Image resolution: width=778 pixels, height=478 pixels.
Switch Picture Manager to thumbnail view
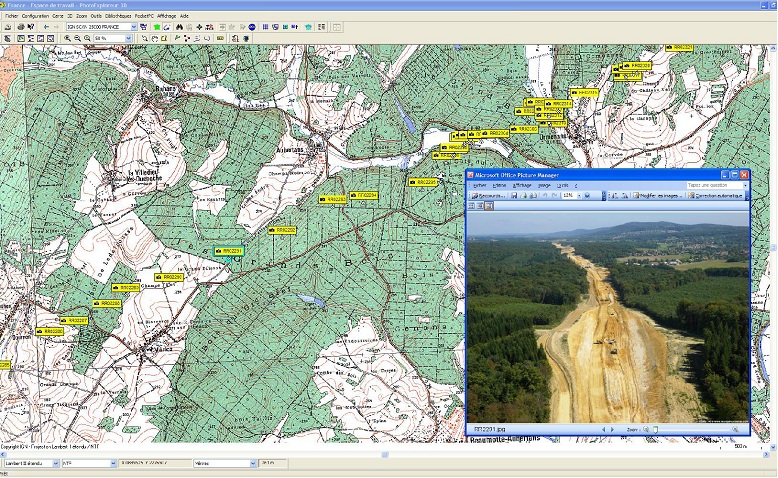pyautogui.click(x=471, y=206)
